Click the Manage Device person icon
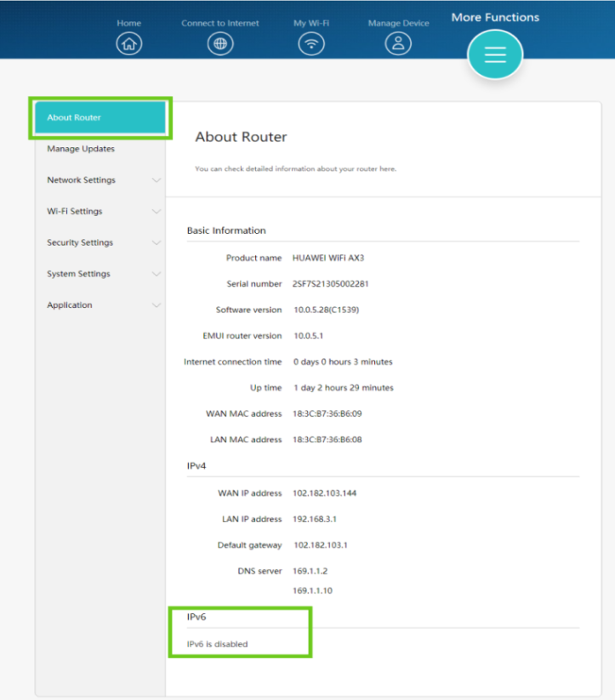The image size is (615, 700). (398, 44)
